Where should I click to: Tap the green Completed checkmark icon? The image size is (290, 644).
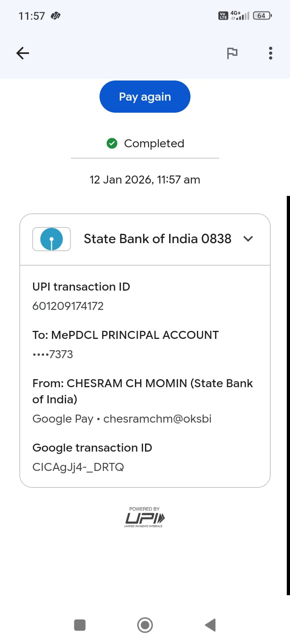pyautogui.click(x=112, y=143)
